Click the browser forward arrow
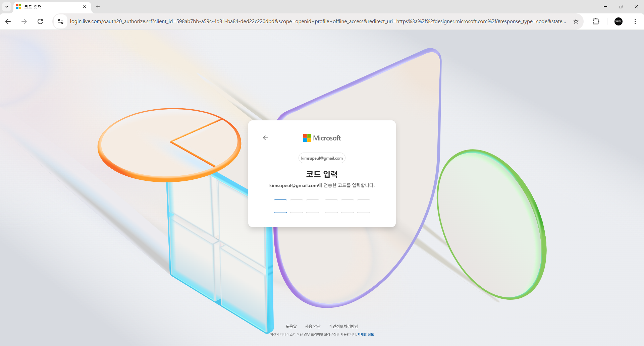Viewport: 644px width, 346px height. point(24,21)
